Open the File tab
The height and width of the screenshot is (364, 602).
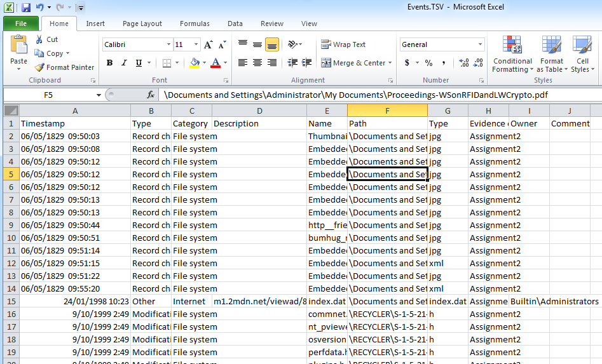(21, 24)
